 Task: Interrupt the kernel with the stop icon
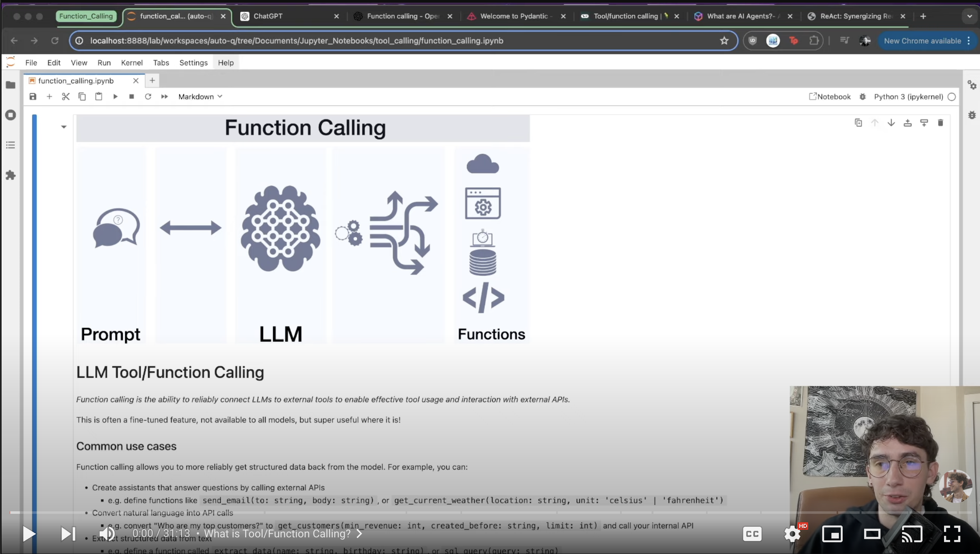click(x=132, y=96)
